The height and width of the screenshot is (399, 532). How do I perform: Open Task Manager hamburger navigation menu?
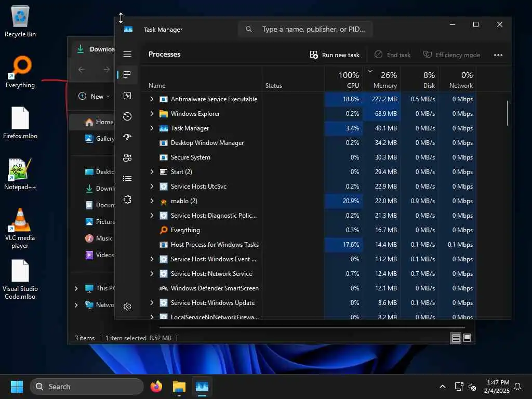coord(127,54)
